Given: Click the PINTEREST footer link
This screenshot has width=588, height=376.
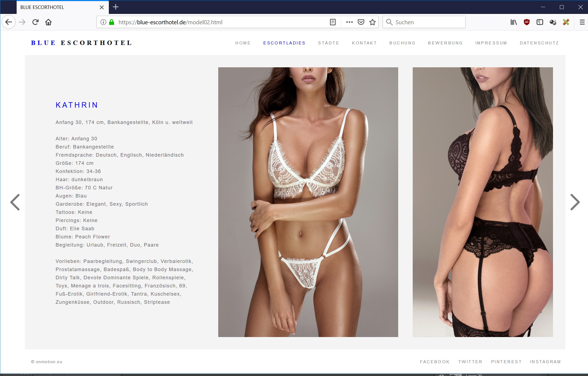Looking at the screenshot, I should (x=506, y=362).
